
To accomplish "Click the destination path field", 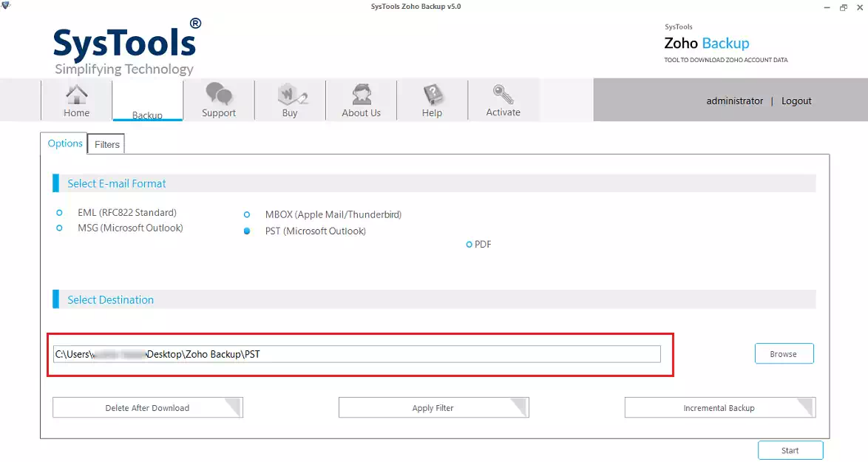I will pos(357,354).
